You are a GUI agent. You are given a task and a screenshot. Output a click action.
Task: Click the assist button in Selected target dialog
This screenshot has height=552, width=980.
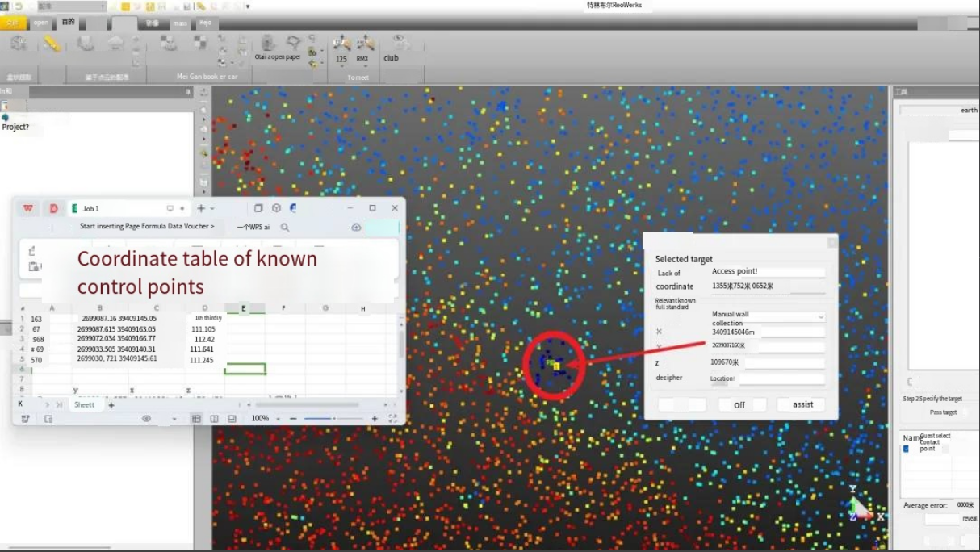point(801,404)
